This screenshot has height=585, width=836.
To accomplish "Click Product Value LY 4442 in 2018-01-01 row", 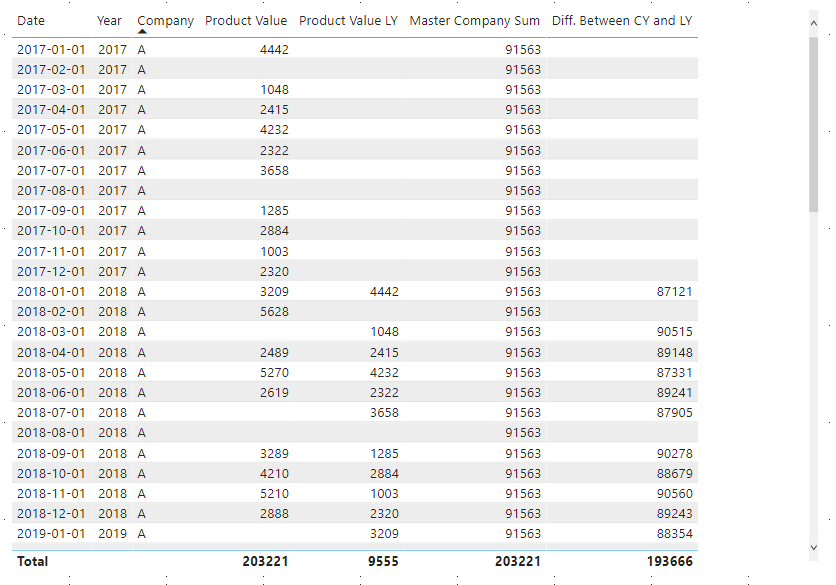I will pyautogui.click(x=384, y=292).
